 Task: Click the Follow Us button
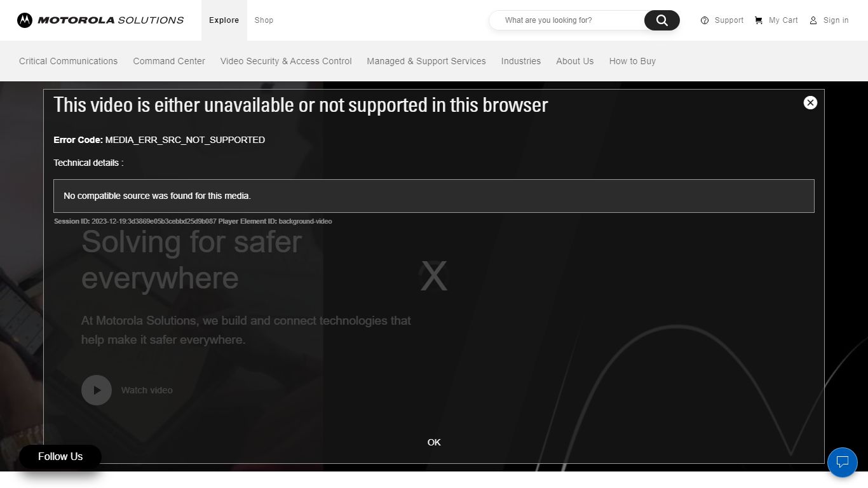pyautogui.click(x=60, y=457)
